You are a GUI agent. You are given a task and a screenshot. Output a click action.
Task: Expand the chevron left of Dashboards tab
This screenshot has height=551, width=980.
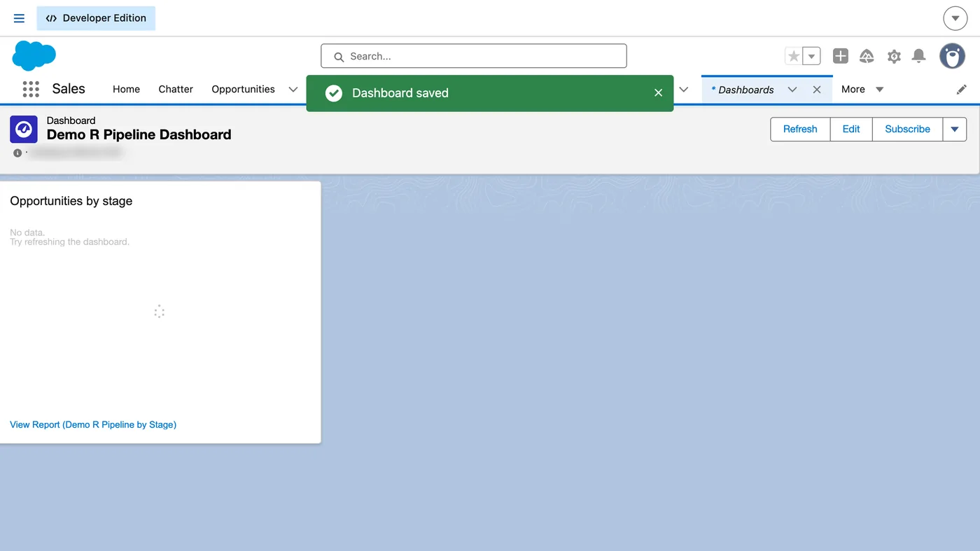coord(684,90)
